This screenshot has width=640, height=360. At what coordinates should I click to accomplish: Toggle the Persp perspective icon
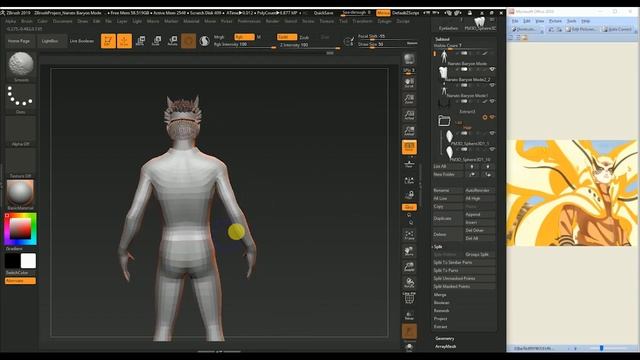point(409,147)
